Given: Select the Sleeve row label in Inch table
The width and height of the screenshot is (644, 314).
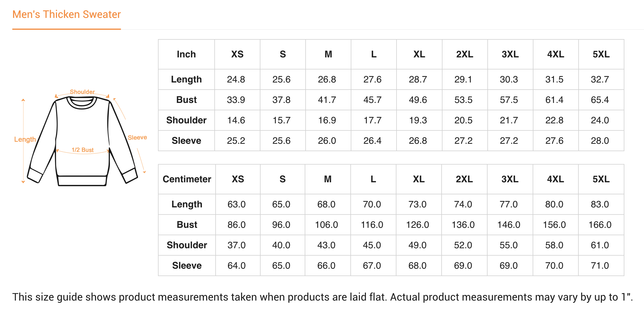Looking at the screenshot, I should [186, 141].
